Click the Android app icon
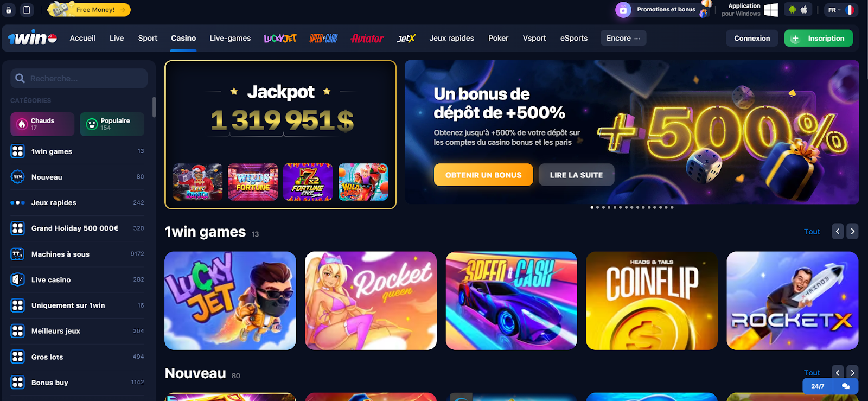 (792, 10)
